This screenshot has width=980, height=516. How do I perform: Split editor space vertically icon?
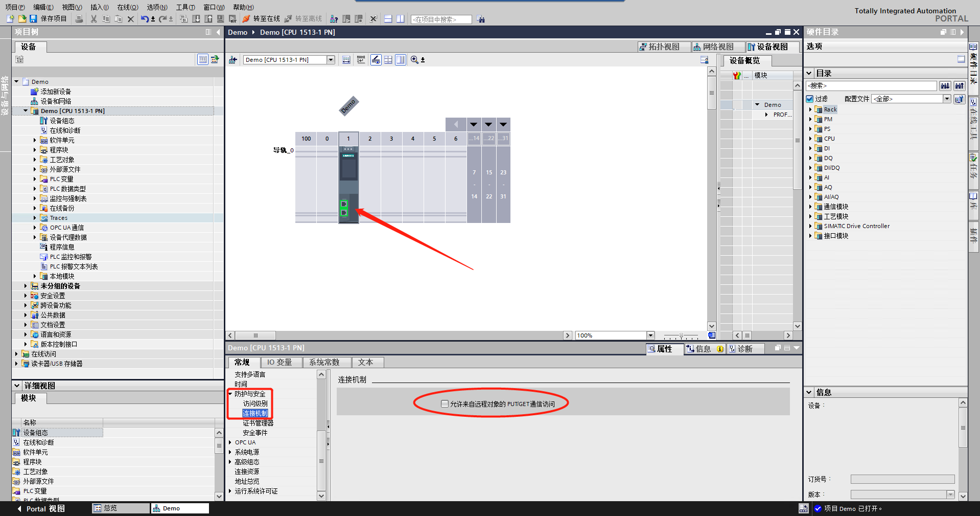tap(401, 19)
